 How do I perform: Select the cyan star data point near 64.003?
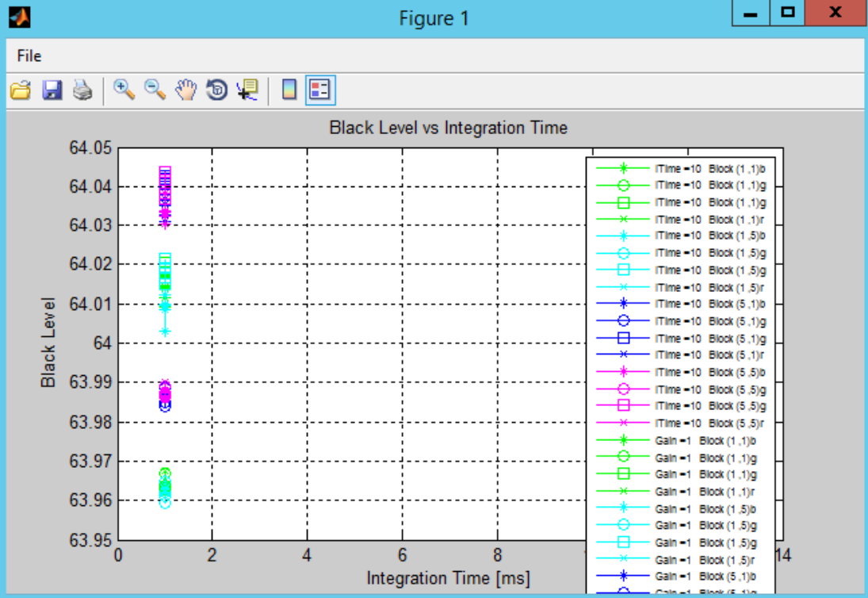[x=165, y=332]
